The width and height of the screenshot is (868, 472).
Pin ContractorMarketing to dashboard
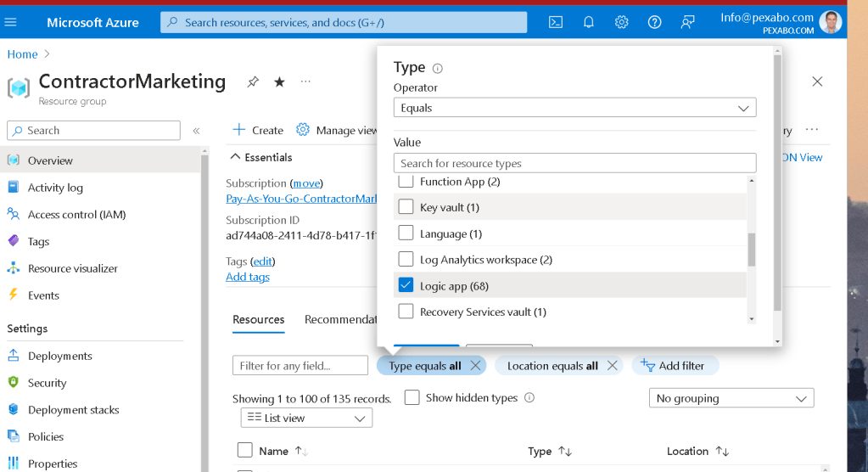click(x=253, y=82)
